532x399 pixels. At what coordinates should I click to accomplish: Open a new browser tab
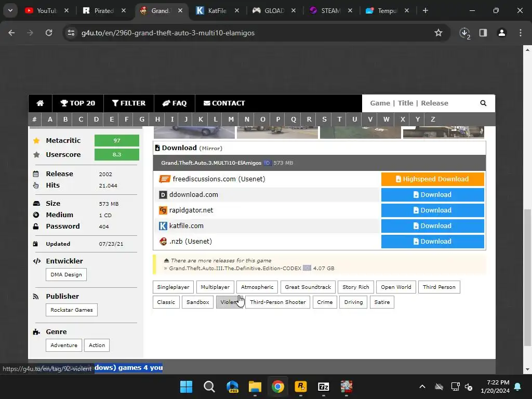point(425,10)
